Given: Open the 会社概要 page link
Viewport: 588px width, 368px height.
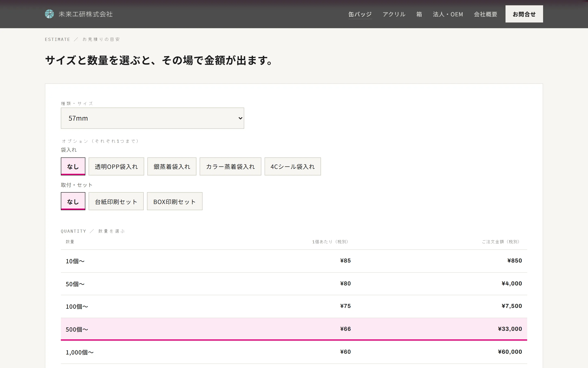Looking at the screenshot, I should click(486, 14).
